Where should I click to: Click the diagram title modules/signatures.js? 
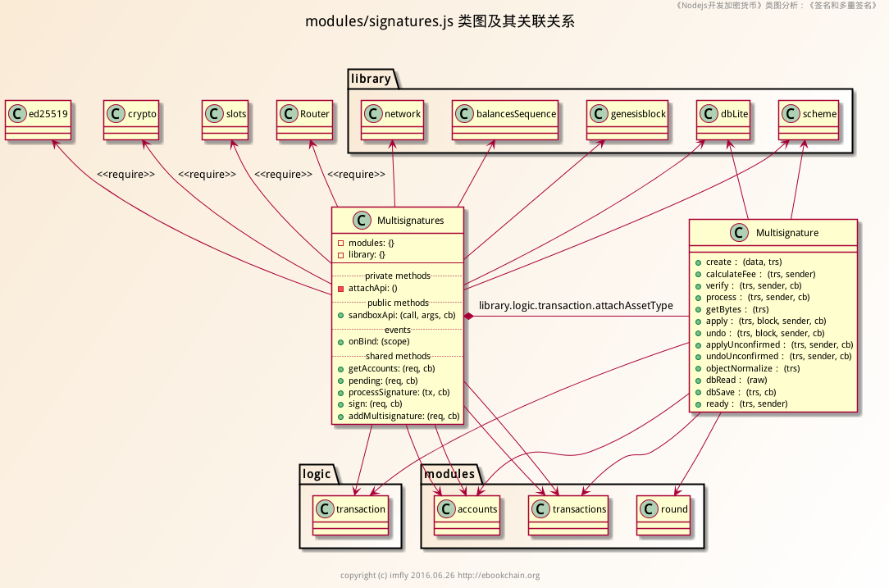tap(440, 21)
